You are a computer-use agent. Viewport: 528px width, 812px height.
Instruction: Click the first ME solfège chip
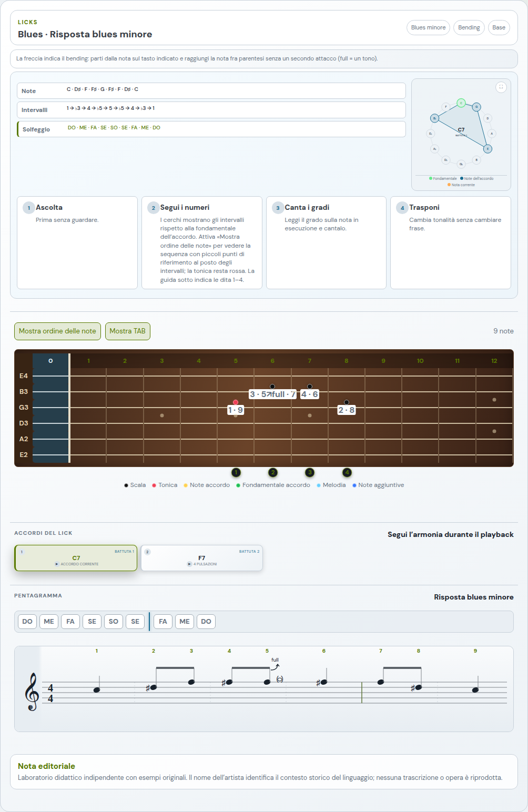pos(49,622)
